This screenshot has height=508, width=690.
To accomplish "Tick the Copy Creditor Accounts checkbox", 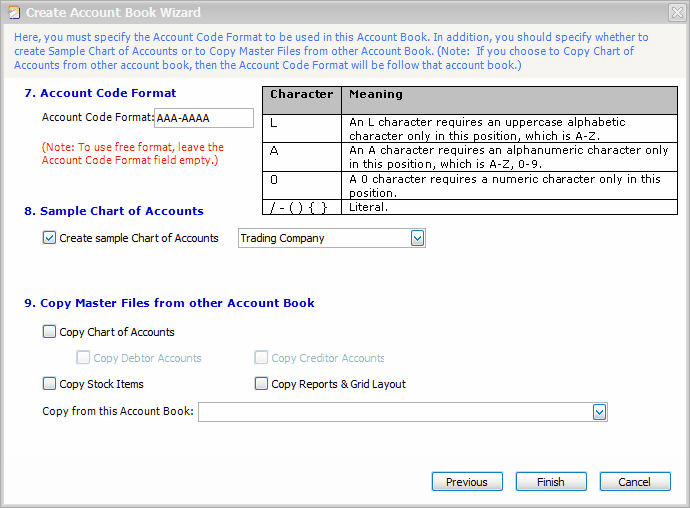I will click(262, 358).
